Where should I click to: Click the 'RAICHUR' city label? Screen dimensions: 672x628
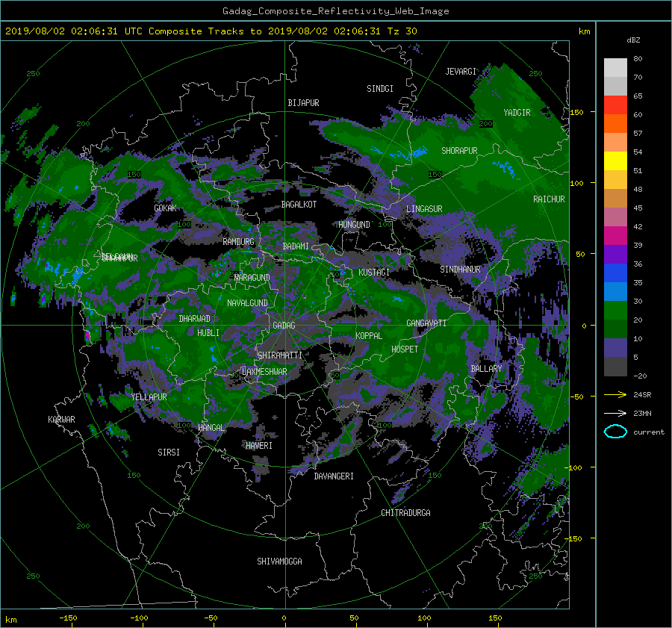click(x=549, y=199)
